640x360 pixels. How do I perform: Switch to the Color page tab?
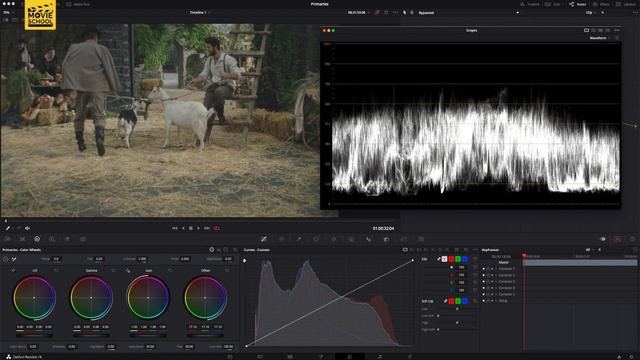click(350, 357)
